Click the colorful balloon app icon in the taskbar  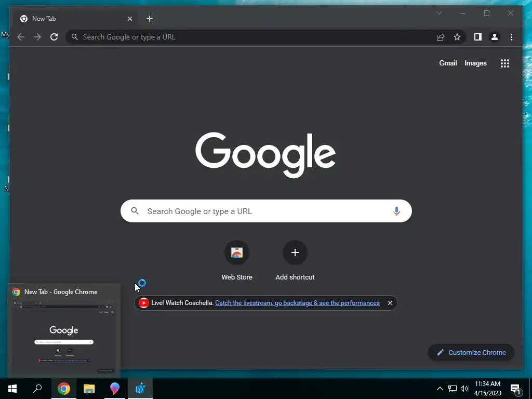click(115, 389)
